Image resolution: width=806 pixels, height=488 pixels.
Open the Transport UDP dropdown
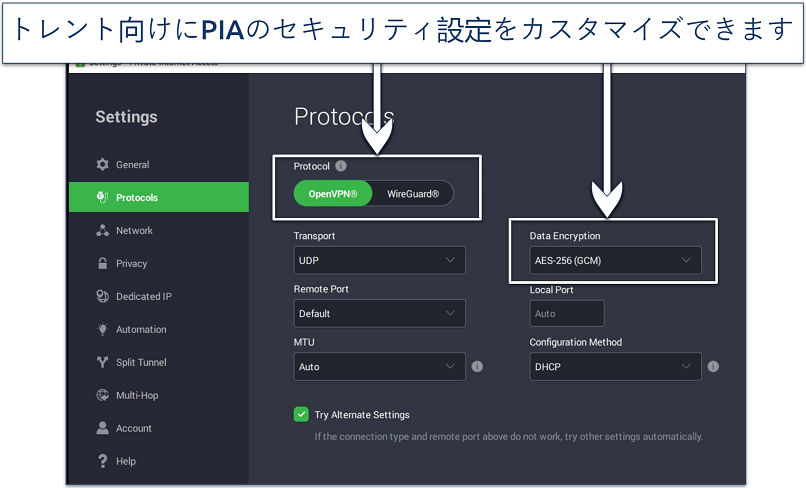point(379,261)
